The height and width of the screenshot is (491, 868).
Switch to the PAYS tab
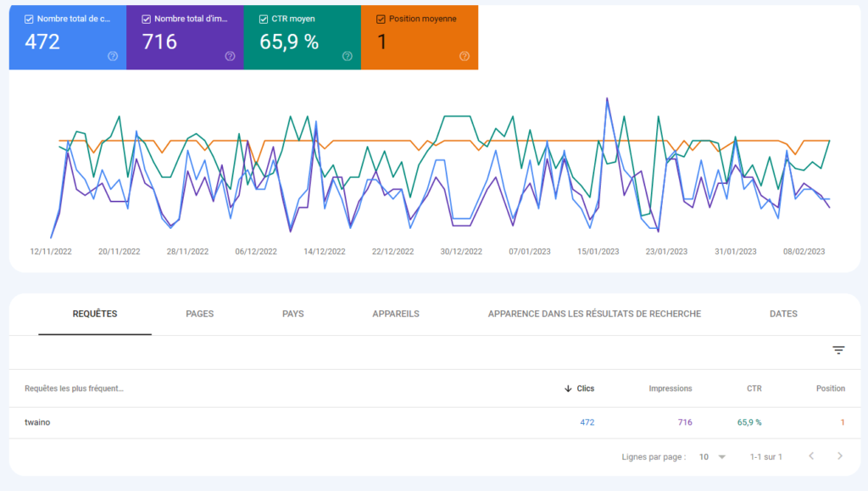[292, 314]
